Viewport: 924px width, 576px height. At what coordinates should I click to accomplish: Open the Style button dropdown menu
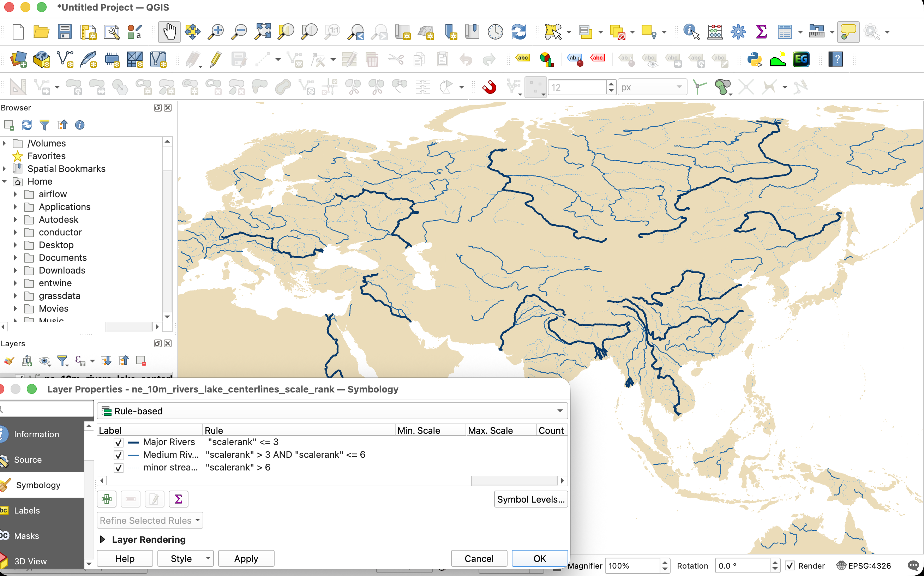click(x=208, y=558)
